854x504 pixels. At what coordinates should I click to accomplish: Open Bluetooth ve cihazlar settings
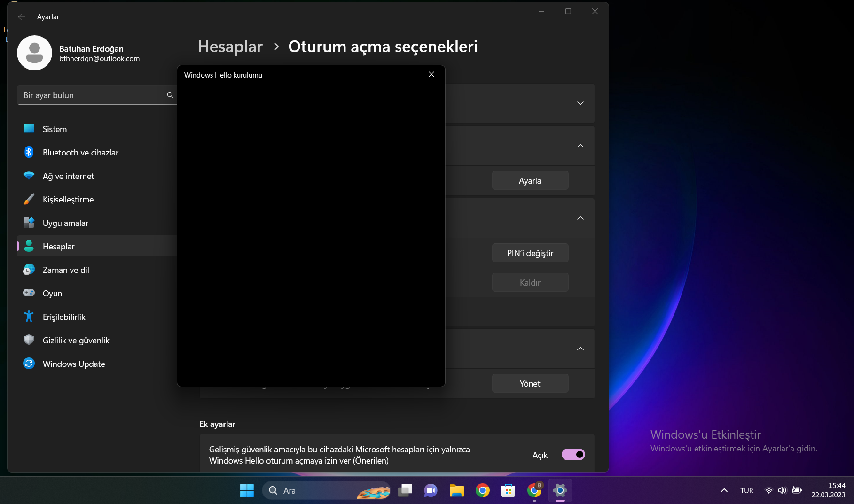pos(96,152)
